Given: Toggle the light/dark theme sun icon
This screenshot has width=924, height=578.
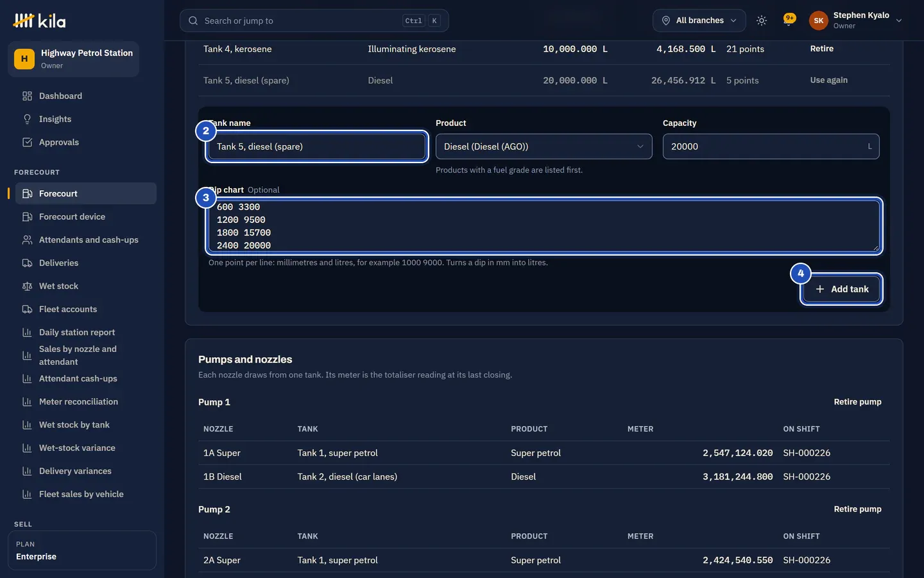Looking at the screenshot, I should (x=762, y=21).
